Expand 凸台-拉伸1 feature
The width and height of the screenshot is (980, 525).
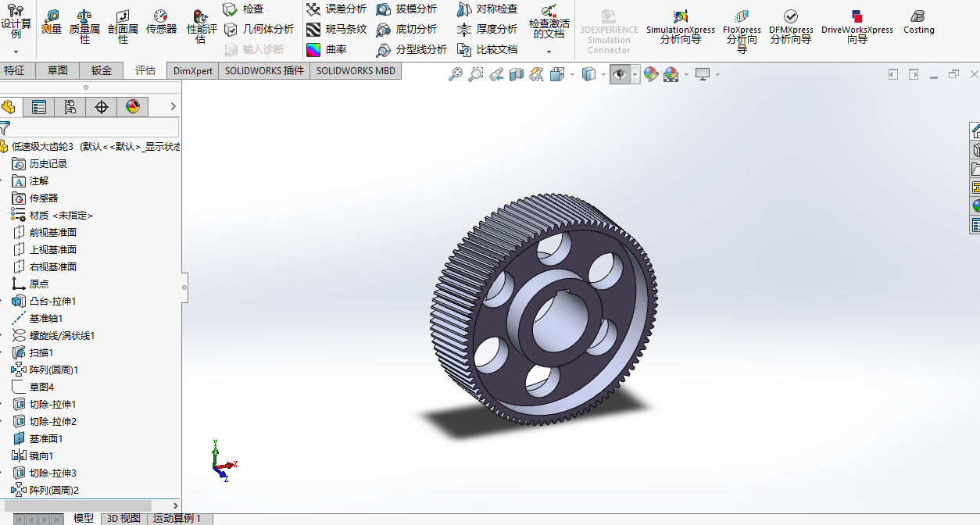(2, 302)
